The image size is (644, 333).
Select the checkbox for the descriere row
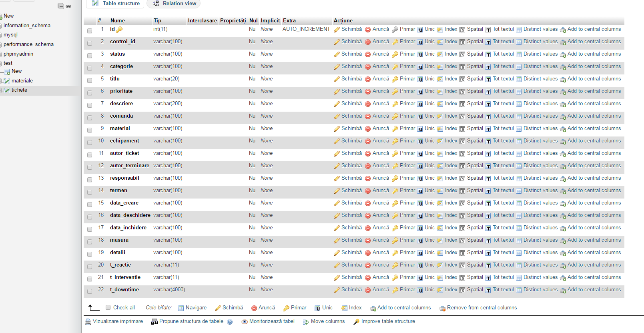90,105
